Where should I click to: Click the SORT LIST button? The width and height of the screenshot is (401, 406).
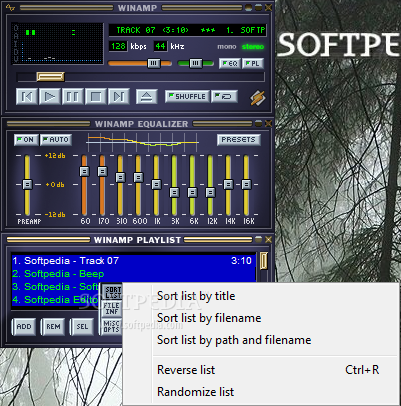click(x=113, y=293)
